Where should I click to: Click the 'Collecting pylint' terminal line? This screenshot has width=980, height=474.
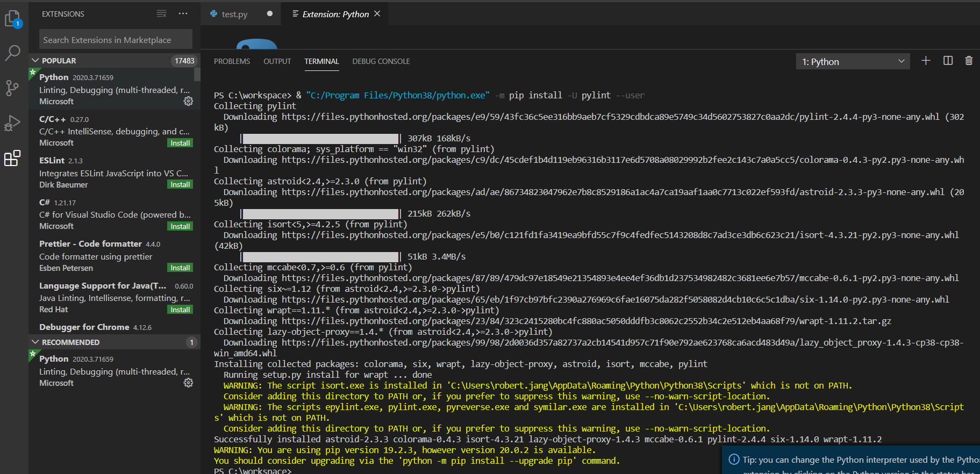coord(255,106)
